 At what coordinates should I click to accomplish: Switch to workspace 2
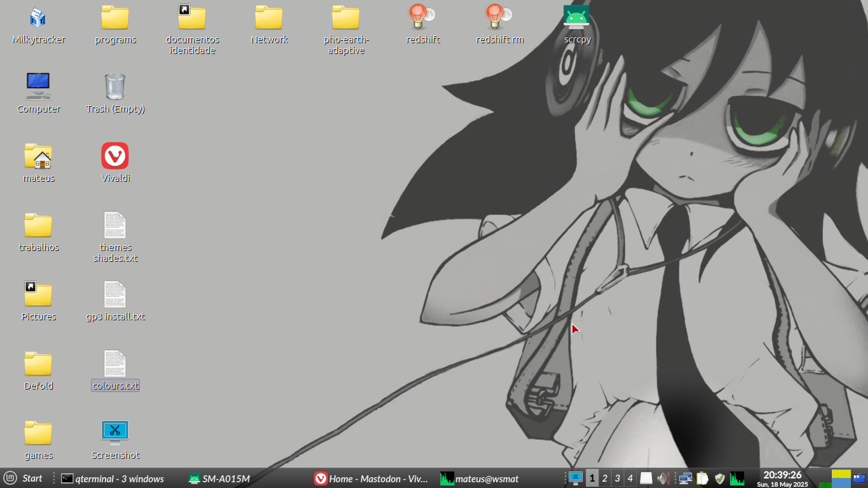(604, 478)
